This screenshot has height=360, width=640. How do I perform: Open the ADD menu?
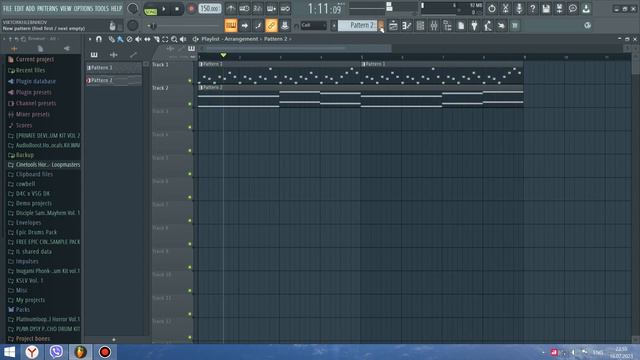[31, 9]
